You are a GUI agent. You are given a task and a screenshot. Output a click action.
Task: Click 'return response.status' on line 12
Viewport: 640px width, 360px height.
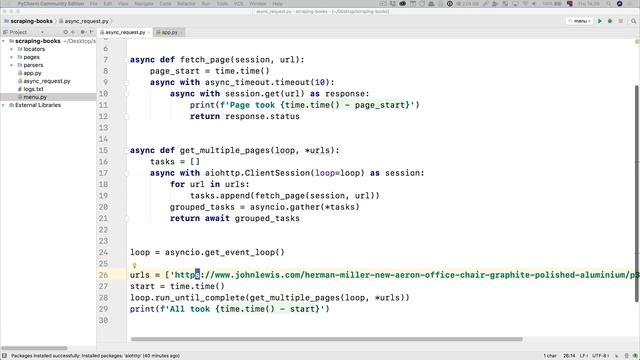[x=244, y=116]
